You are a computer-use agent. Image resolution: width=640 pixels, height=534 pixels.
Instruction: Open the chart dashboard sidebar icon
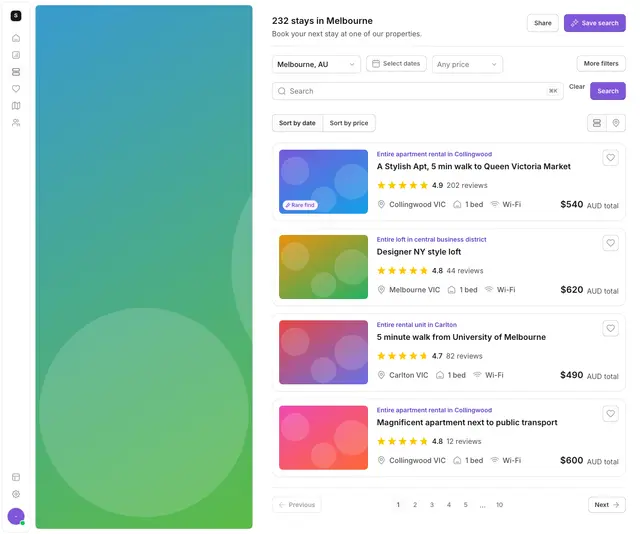coord(16,55)
